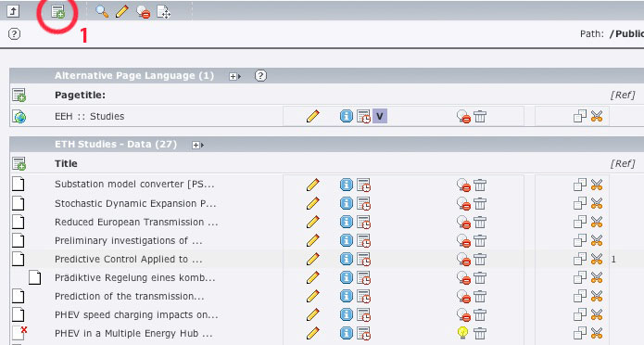This screenshot has height=345, width=644.
Task: Hide Reduced European Transmission record
Action: (x=463, y=223)
